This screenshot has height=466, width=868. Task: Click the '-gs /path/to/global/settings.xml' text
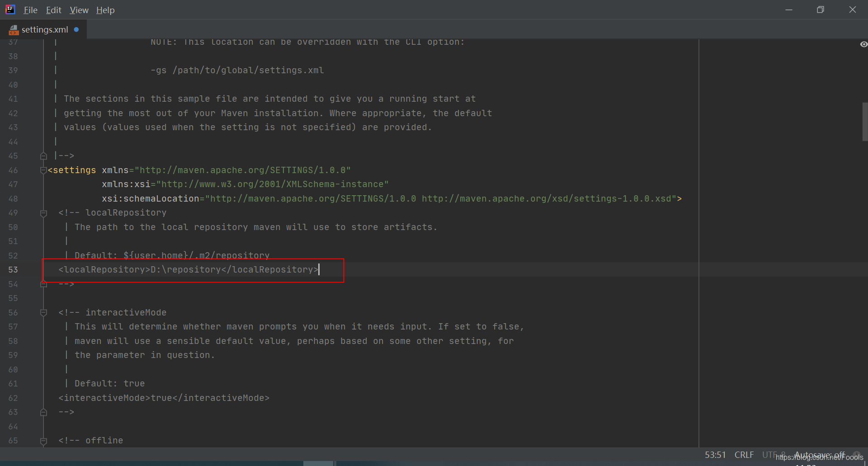click(x=237, y=71)
